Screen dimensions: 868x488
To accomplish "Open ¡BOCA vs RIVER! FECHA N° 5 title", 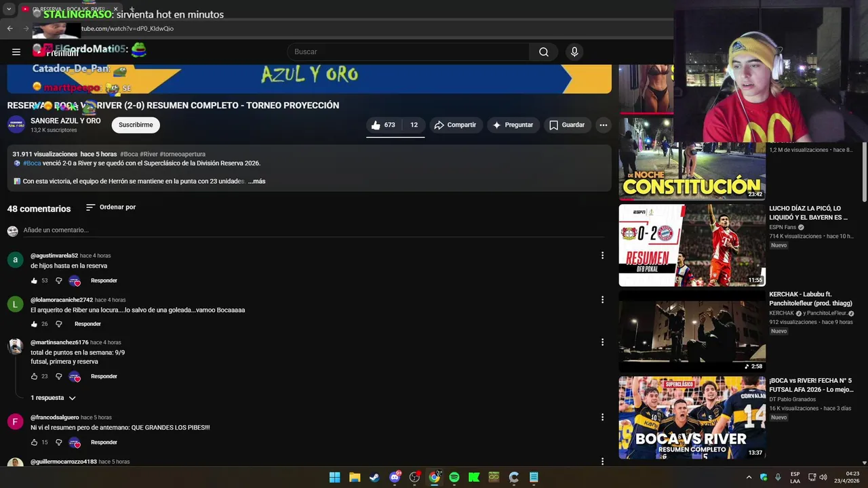I will [x=810, y=385].
